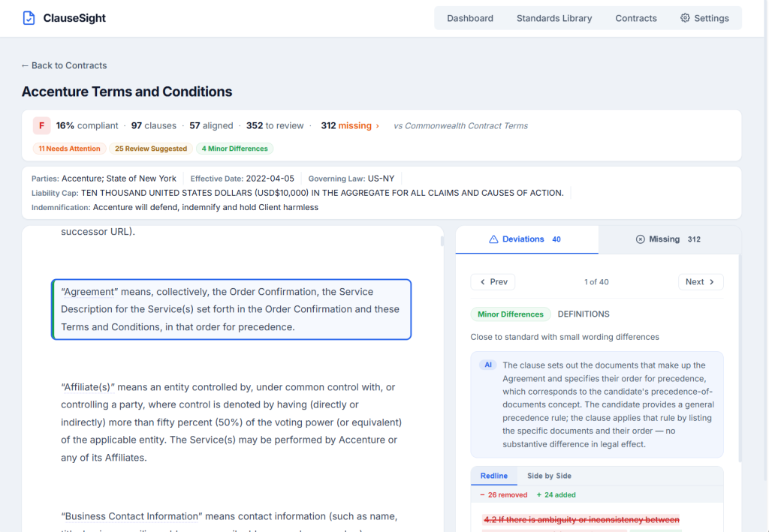Advance to the next deviation
This screenshot has height=532, width=769.
pyautogui.click(x=700, y=282)
